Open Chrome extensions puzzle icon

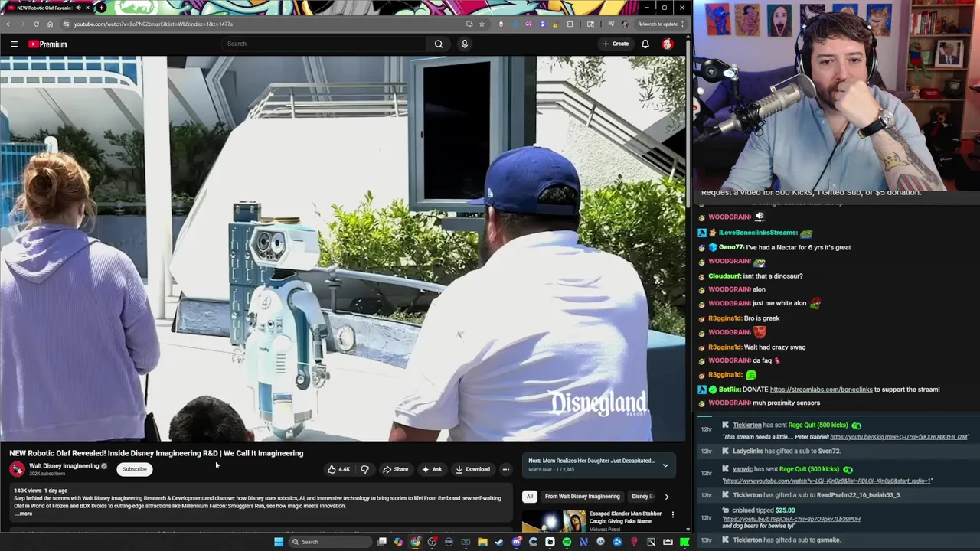(570, 24)
